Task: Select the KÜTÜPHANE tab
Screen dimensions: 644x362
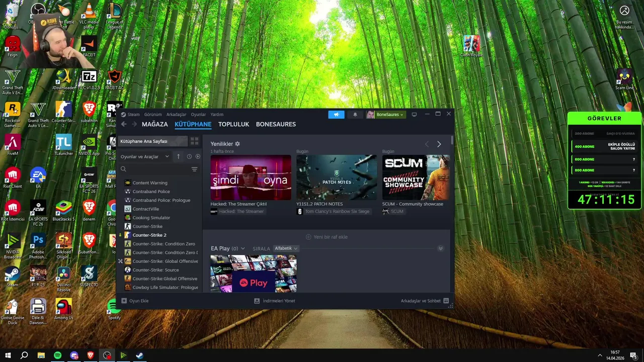Action: click(x=193, y=124)
